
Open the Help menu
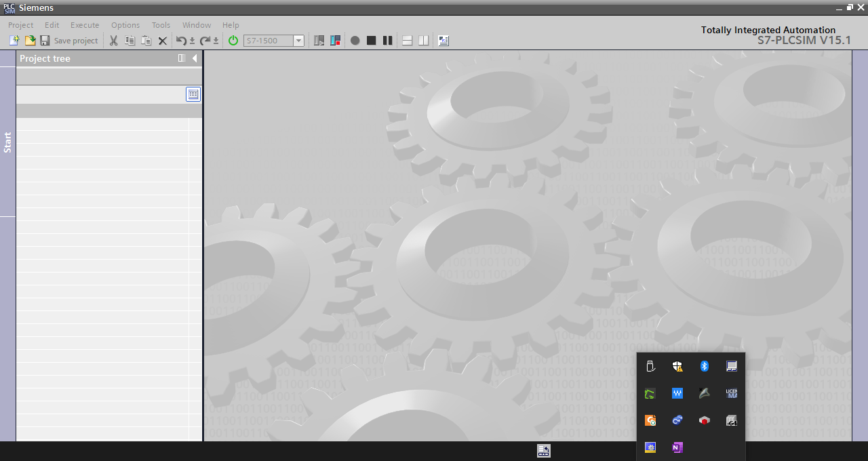[x=231, y=25]
